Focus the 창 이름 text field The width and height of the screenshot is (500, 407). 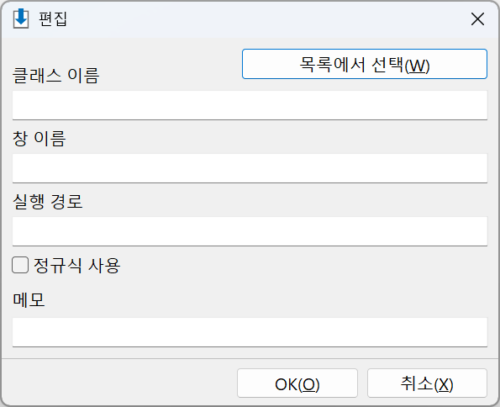tap(250, 168)
